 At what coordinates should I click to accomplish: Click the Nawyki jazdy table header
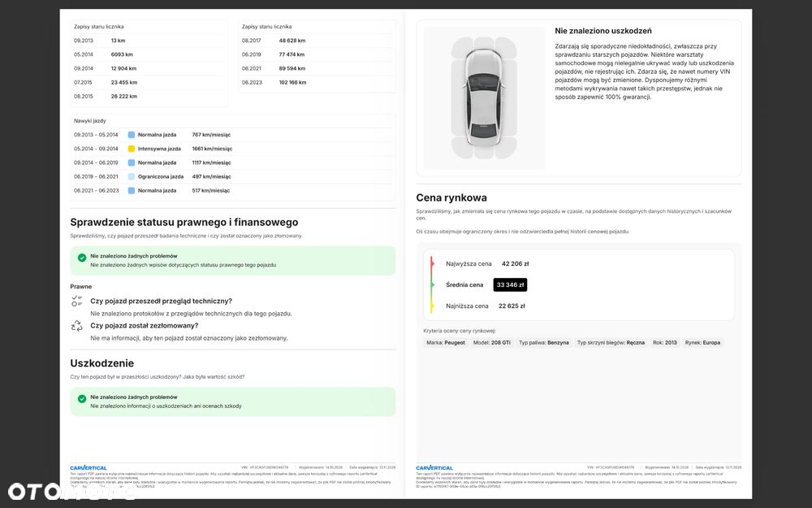[89, 121]
